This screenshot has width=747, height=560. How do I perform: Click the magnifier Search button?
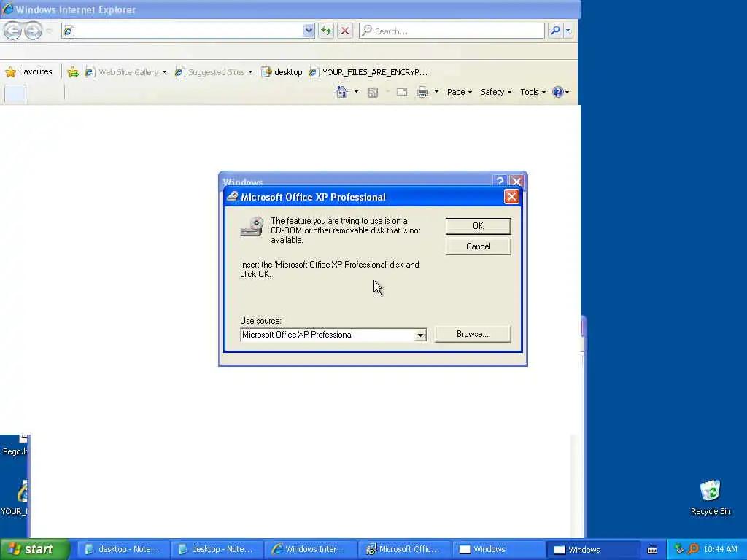point(555,31)
